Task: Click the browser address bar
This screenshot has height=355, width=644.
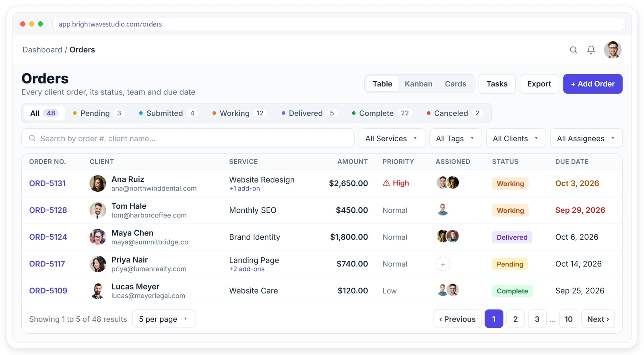Action: tap(339, 24)
